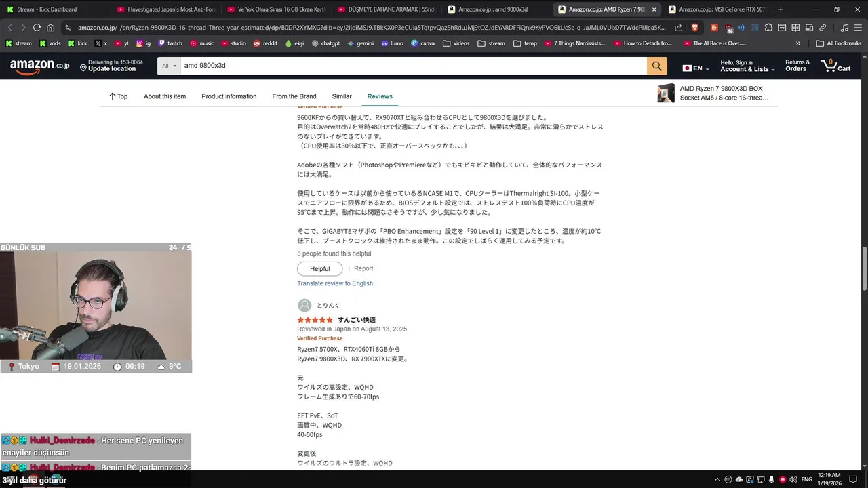Open the reading list book icon
The image size is (868, 488).
tap(795, 28)
